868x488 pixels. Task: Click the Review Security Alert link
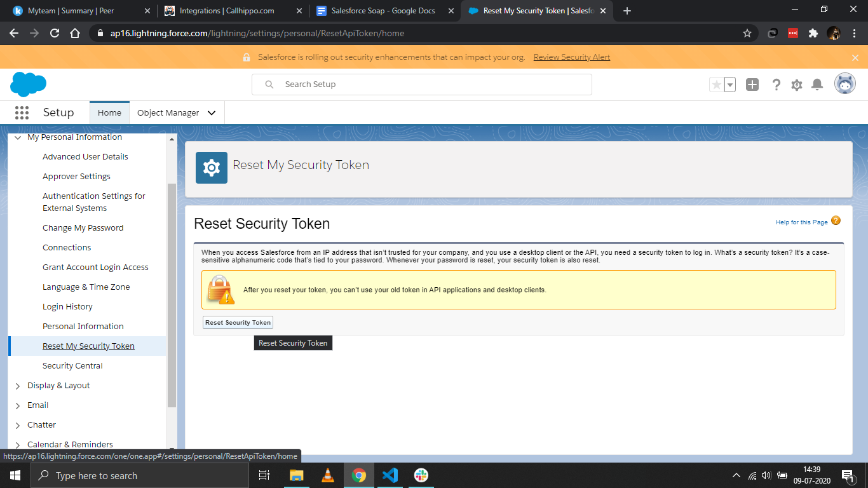(x=572, y=57)
